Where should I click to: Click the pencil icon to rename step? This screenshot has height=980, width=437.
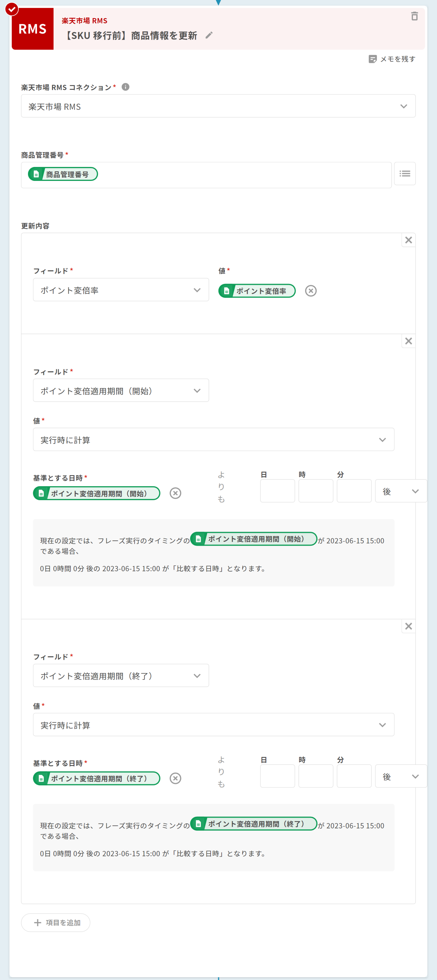209,35
